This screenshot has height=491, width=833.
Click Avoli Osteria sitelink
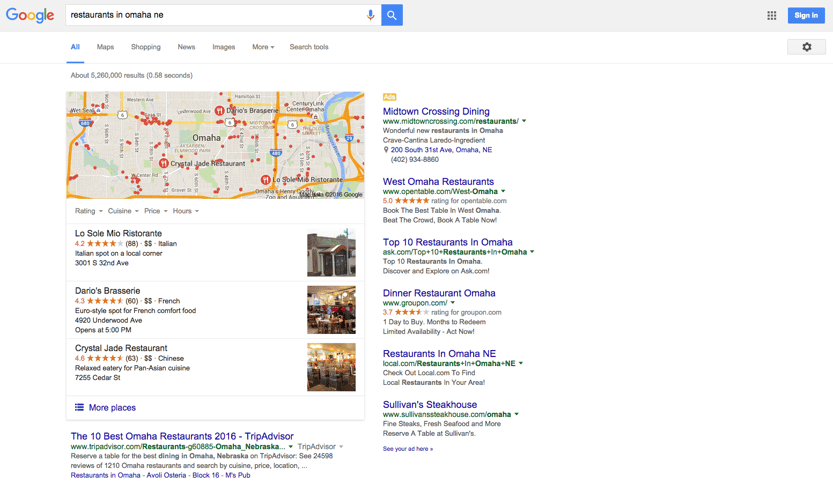(x=166, y=475)
